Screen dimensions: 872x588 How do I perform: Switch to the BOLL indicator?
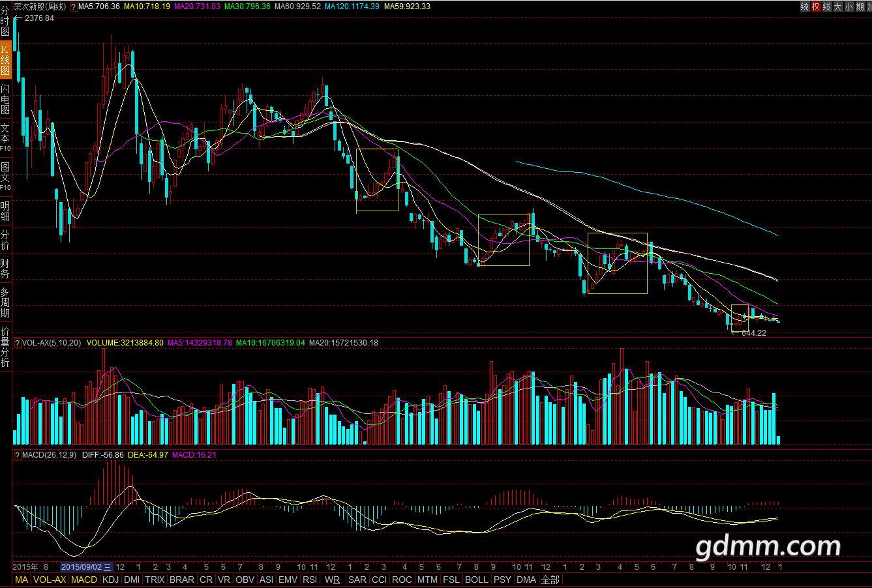point(477,580)
